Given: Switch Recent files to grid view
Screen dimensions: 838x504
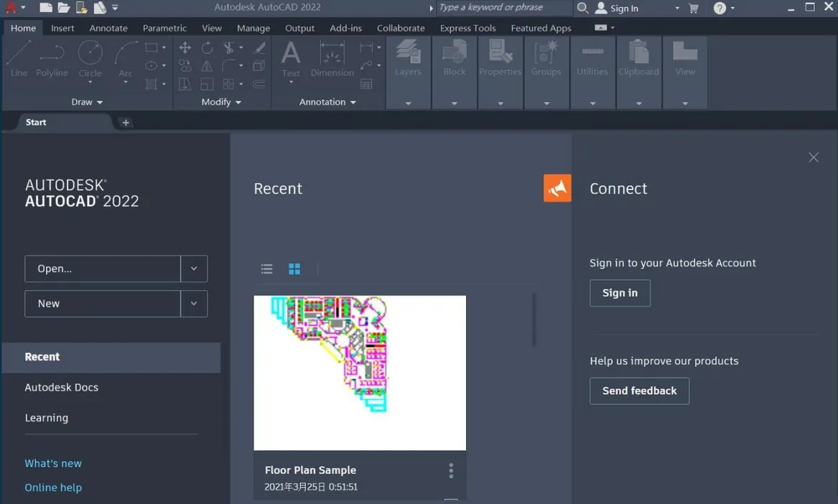Looking at the screenshot, I should coord(294,269).
